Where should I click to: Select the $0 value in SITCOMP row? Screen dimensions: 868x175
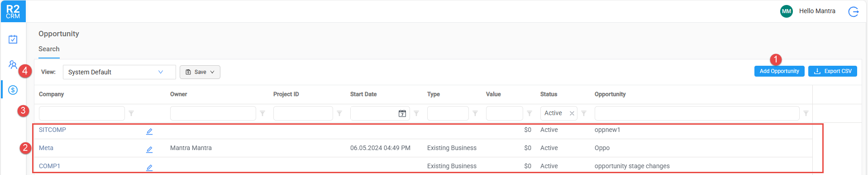[528, 130]
